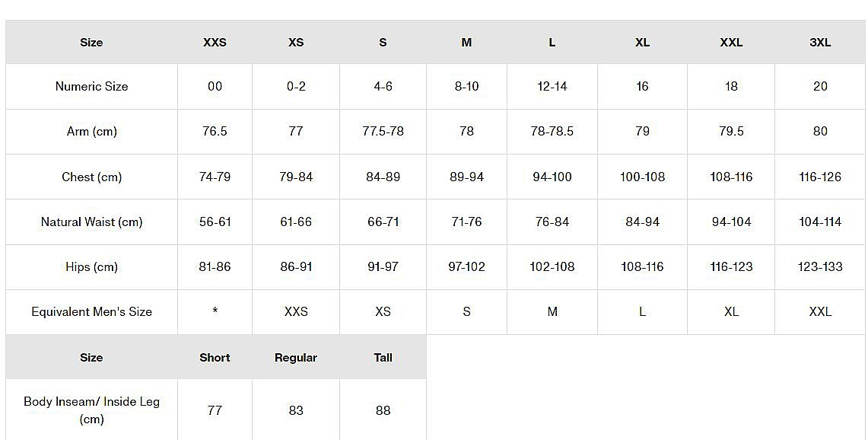Click the 116-126 chest measurement cell
Viewport: 868px width, 440px height.
tap(819, 177)
